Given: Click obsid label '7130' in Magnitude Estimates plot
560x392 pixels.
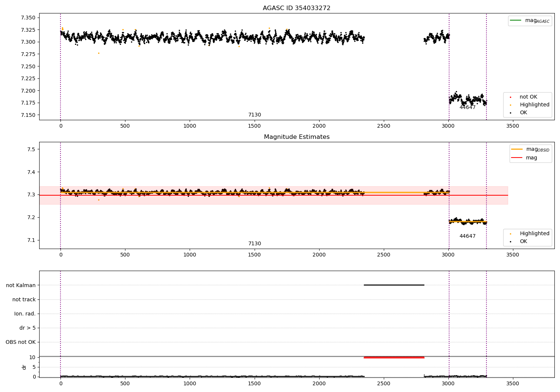Looking at the screenshot, I should (255, 244).
